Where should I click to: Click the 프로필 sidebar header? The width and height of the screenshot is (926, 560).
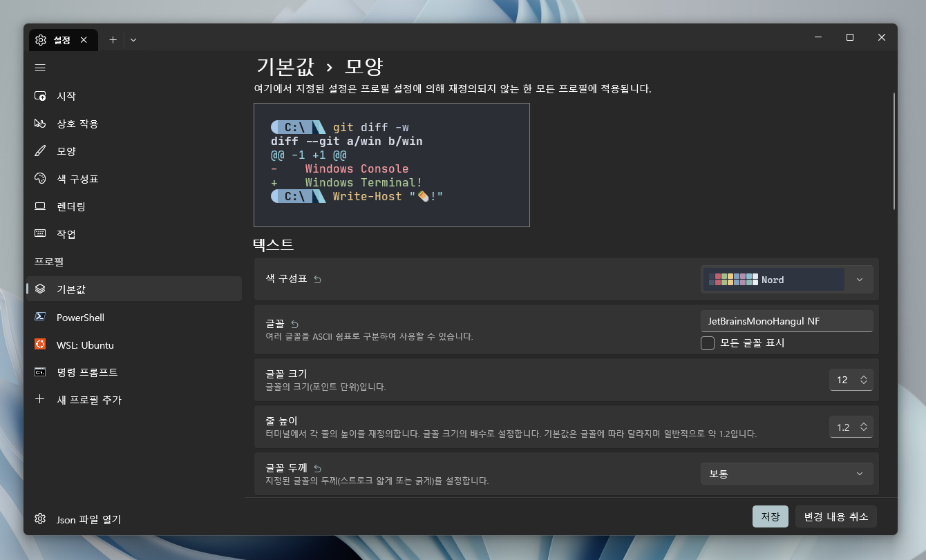pos(49,262)
